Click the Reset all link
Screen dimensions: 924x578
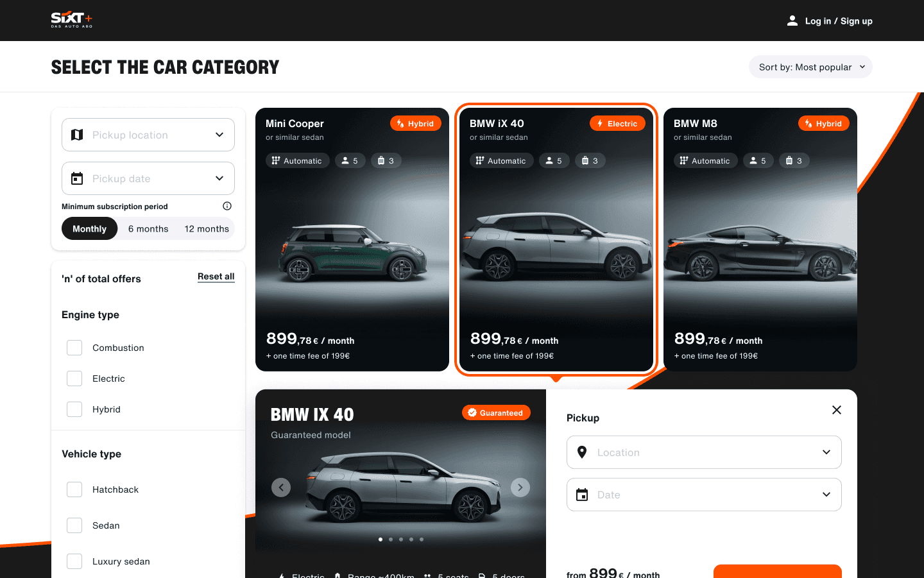[x=216, y=276]
